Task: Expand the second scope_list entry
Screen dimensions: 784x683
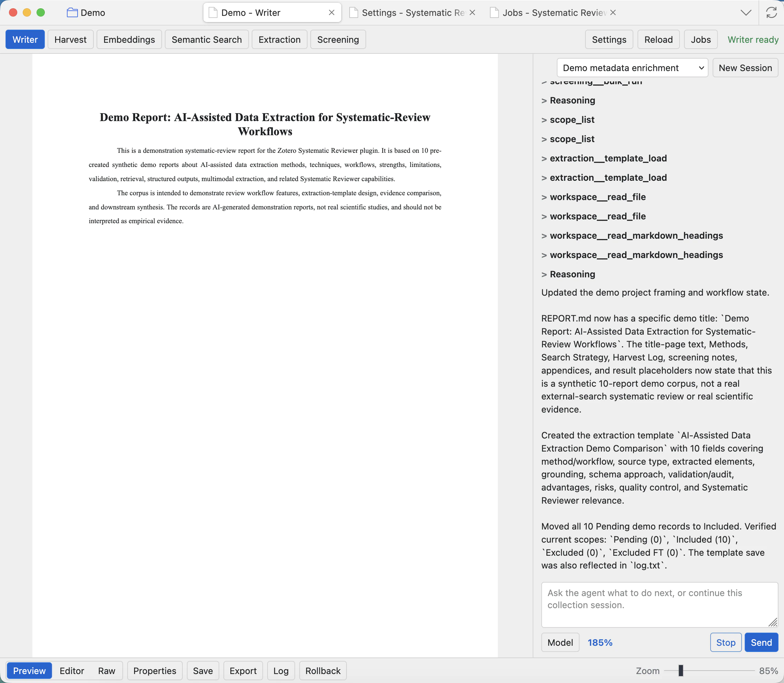Action: [567, 139]
